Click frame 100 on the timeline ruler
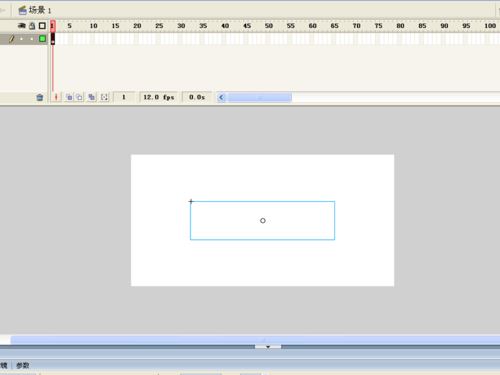Image resolution: width=500 pixels, height=375 pixels. tap(490, 26)
